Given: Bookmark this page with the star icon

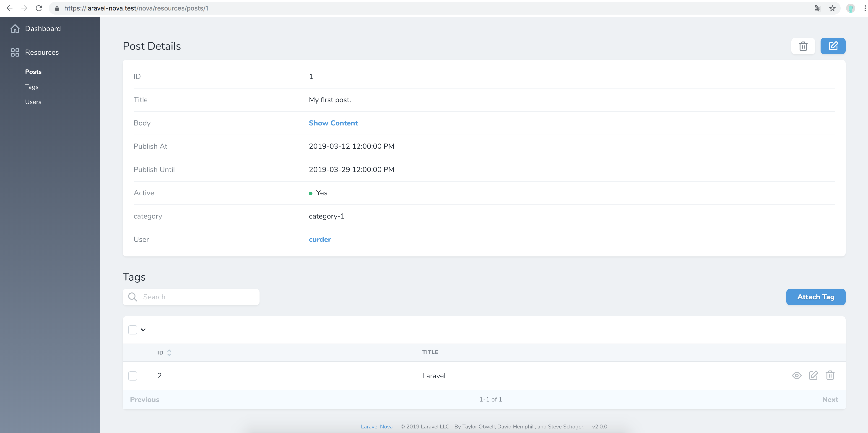Looking at the screenshot, I should [832, 8].
